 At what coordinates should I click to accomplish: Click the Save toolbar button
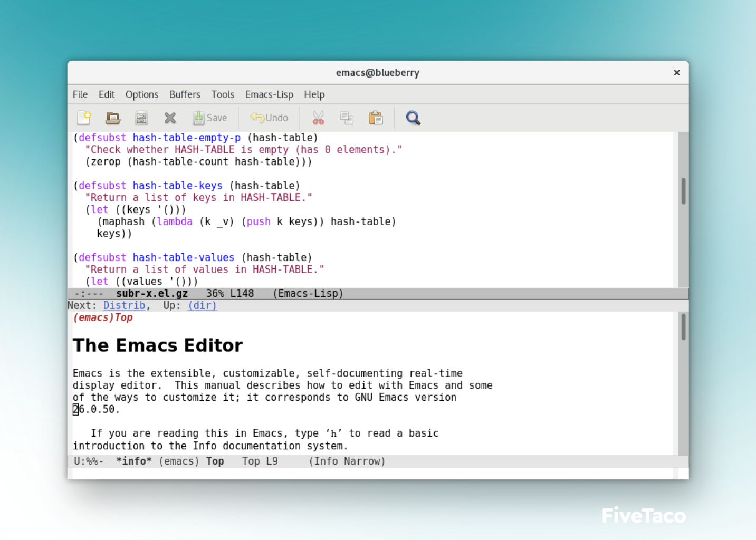pos(209,118)
